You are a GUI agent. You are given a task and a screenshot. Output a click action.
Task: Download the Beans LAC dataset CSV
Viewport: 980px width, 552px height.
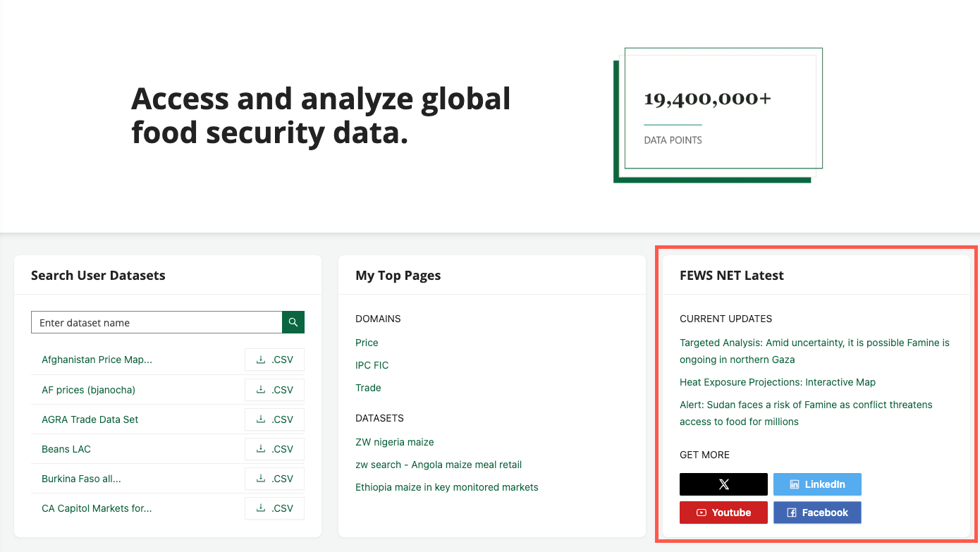(x=274, y=448)
